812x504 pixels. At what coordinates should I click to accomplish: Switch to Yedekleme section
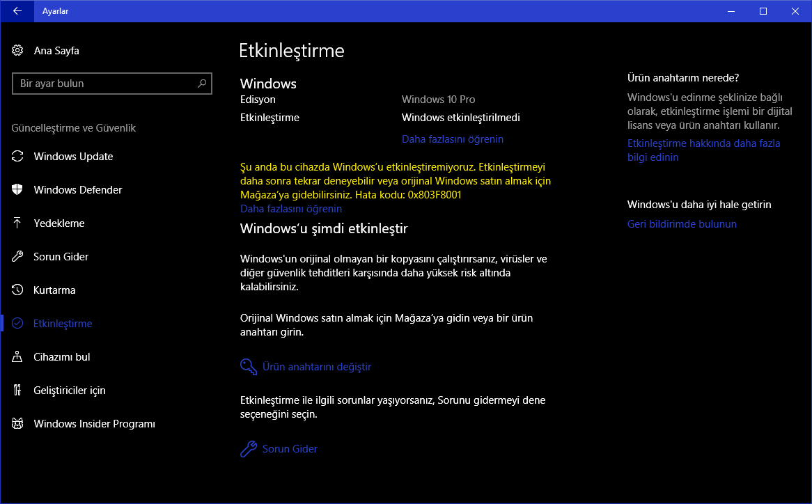click(59, 223)
